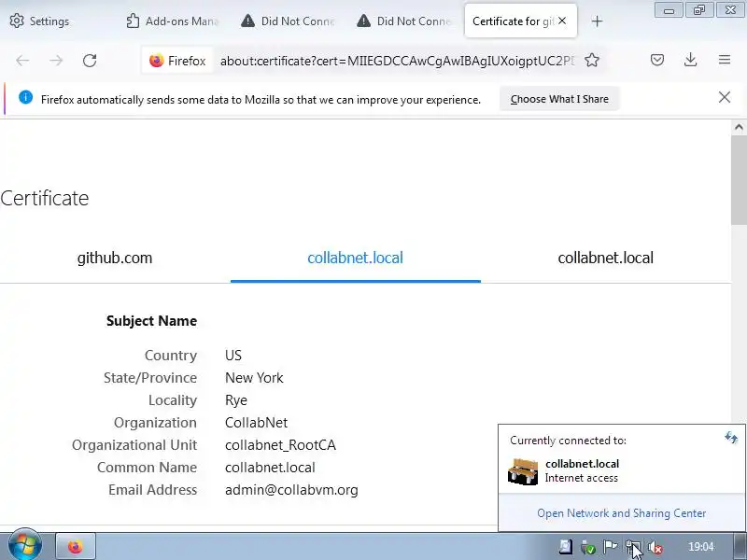Click the network activity arrows in popup
Image resolution: width=747 pixels, height=560 pixels.
pyautogui.click(x=731, y=437)
